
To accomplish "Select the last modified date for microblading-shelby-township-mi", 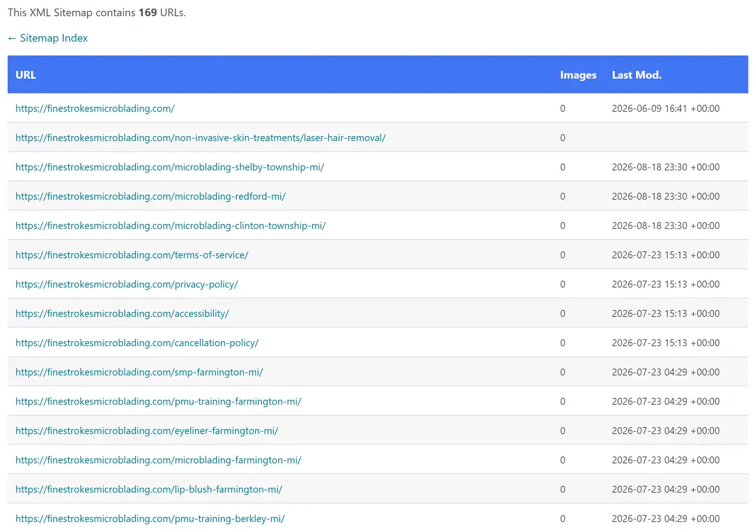I will click(666, 167).
